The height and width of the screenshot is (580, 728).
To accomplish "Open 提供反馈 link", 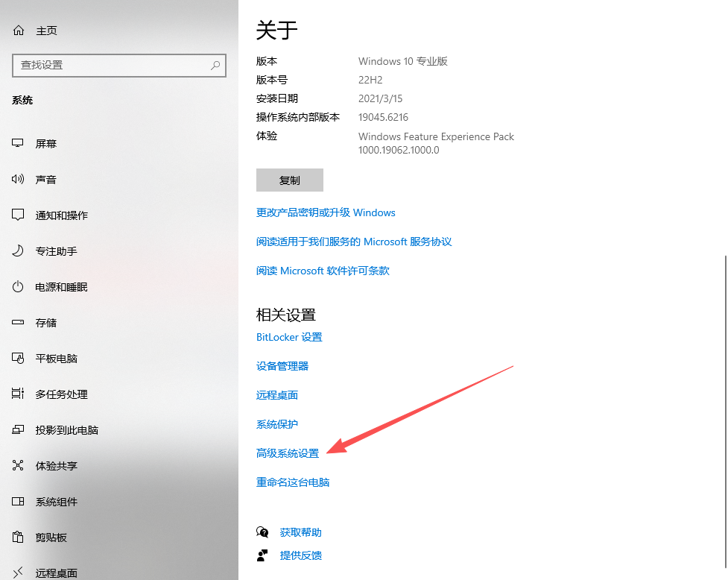I will coord(301,555).
